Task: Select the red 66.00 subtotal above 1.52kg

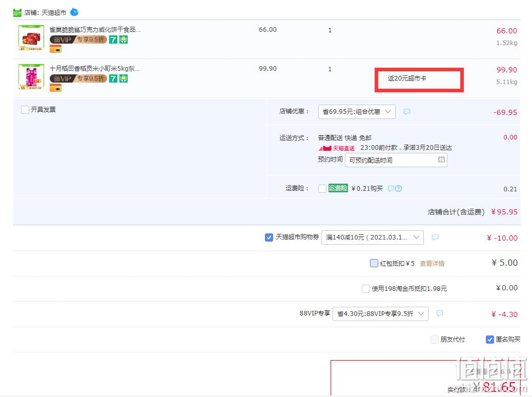Action: tap(506, 31)
